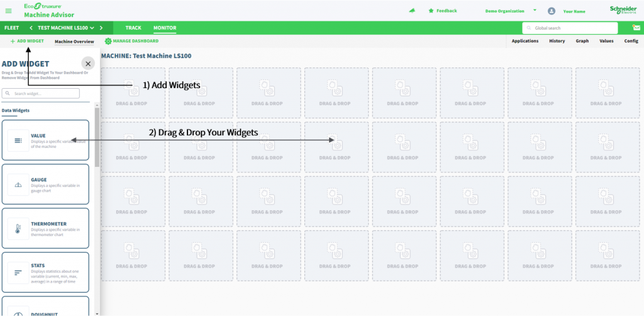Open the user avatar icon
This screenshot has height=316, width=644.
[x=552, y=11]
